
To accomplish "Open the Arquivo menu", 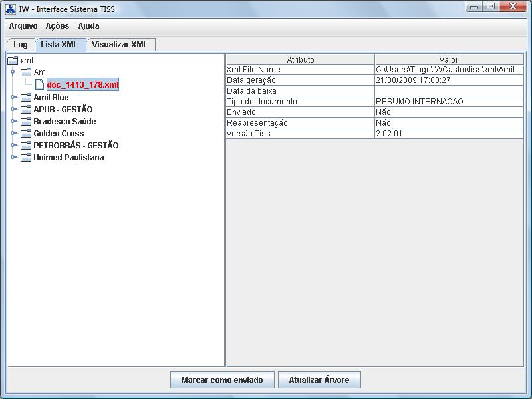I will pos(23,26).
